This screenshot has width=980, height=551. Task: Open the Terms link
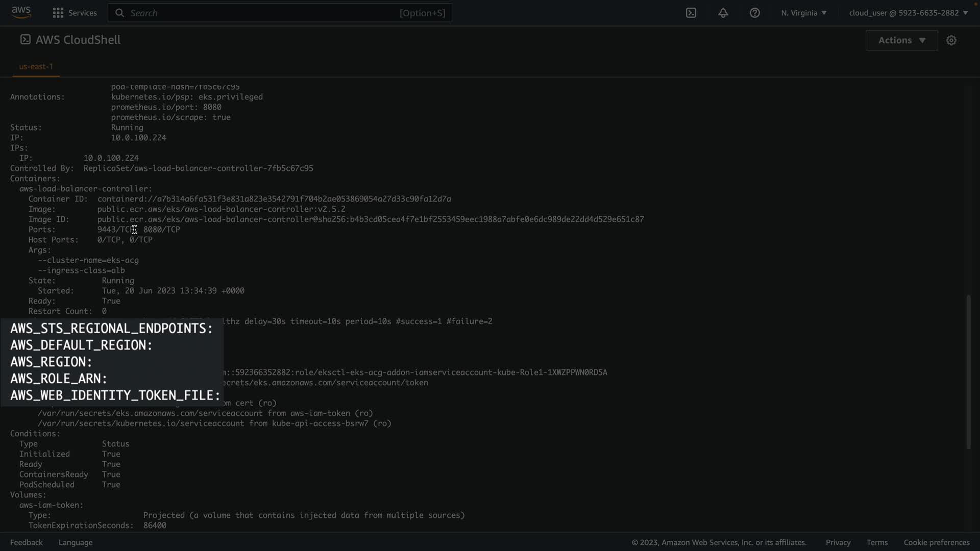click(877, 542)
